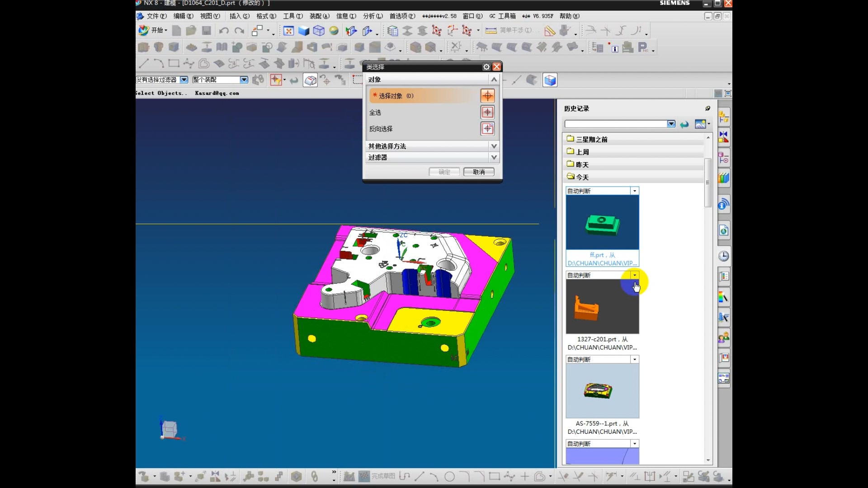Click the Select All crosshair icon
The image size is (868, 488).
coord(487,112)
